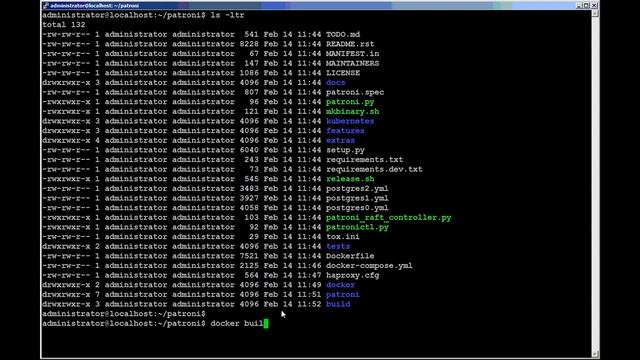Select patroni.spec file name
The height and width of the screenshot is (360, 640).
[x=355, y=93]
